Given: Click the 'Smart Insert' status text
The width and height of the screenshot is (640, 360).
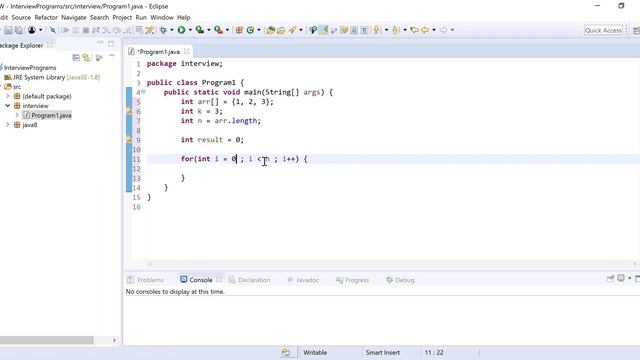Looking at the screenshot, I should [382, 353].
